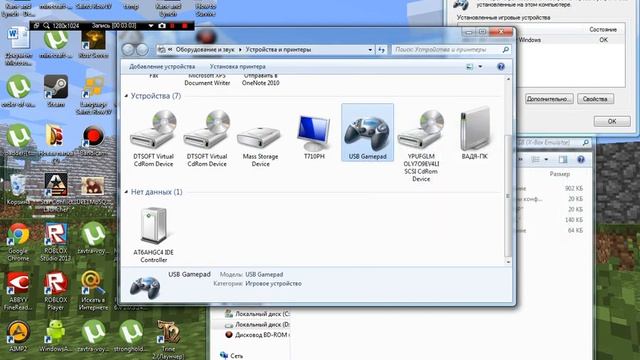Viewport: 640px width, 360px height.
Task: Open the AIMP2 desktop shortcut
Action: (x=18, y=337)
